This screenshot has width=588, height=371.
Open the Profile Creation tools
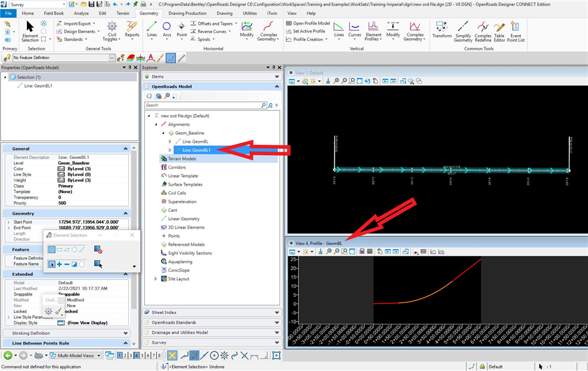pos(307,39)
